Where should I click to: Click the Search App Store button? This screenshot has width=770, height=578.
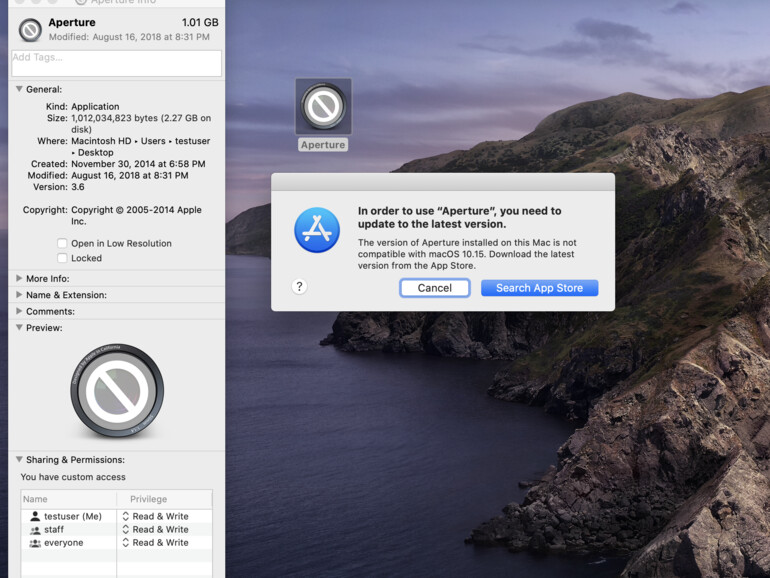pos(539,288)
